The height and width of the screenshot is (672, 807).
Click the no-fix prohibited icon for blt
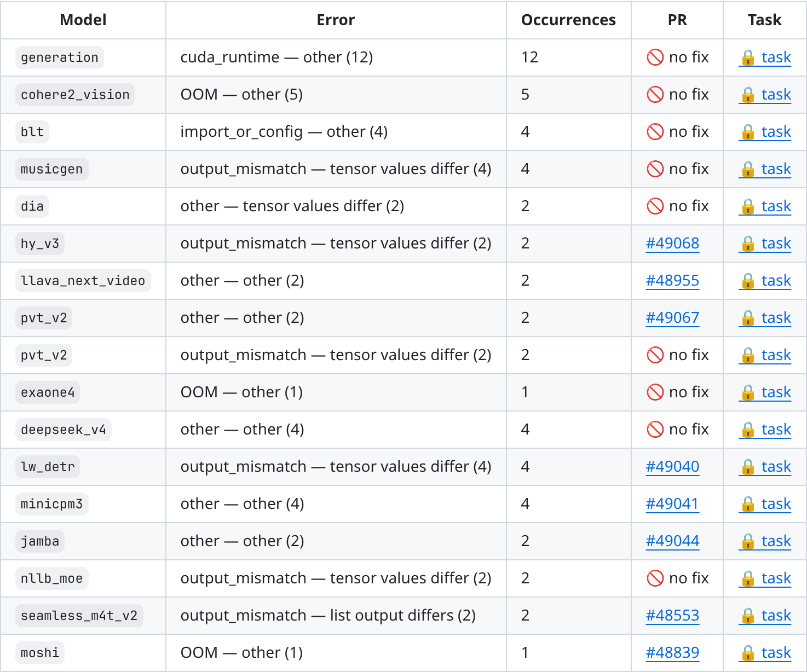click(x=655, y=132)
